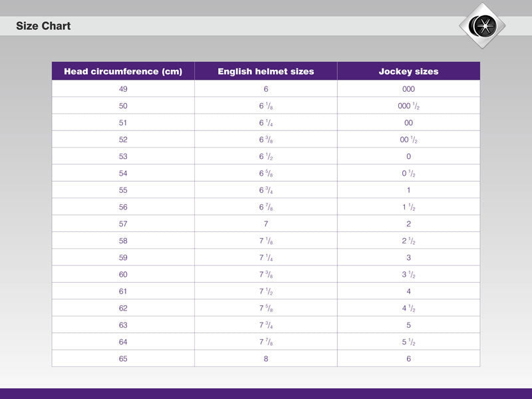
Task: Click English helmet size '7' in row 57
Action: point(266,224)
